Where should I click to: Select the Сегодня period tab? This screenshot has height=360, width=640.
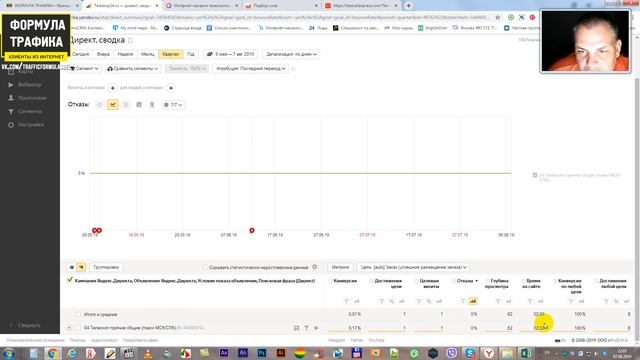pyautogui.click(x=80, y=54)
